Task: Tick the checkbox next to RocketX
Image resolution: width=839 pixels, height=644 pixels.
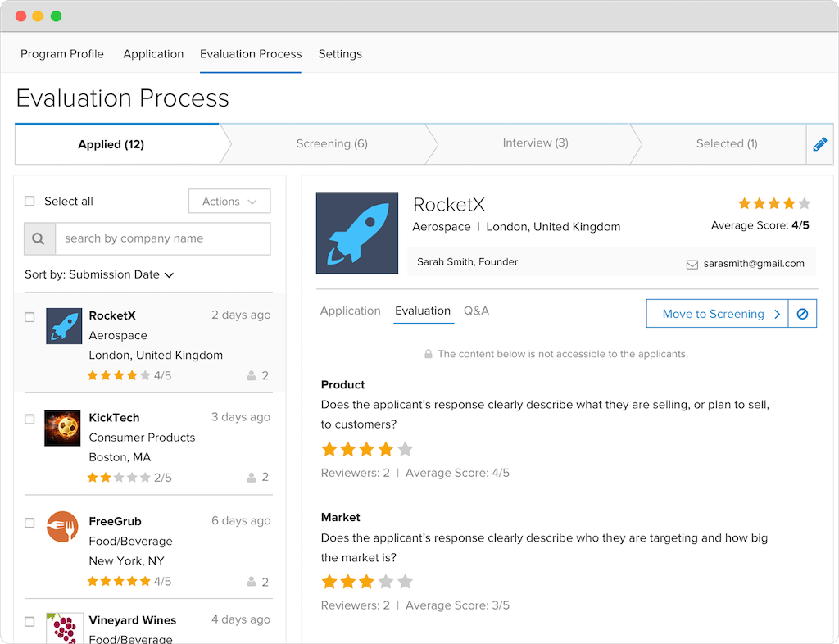Action: pyautogui.click(x=30, y=317)
